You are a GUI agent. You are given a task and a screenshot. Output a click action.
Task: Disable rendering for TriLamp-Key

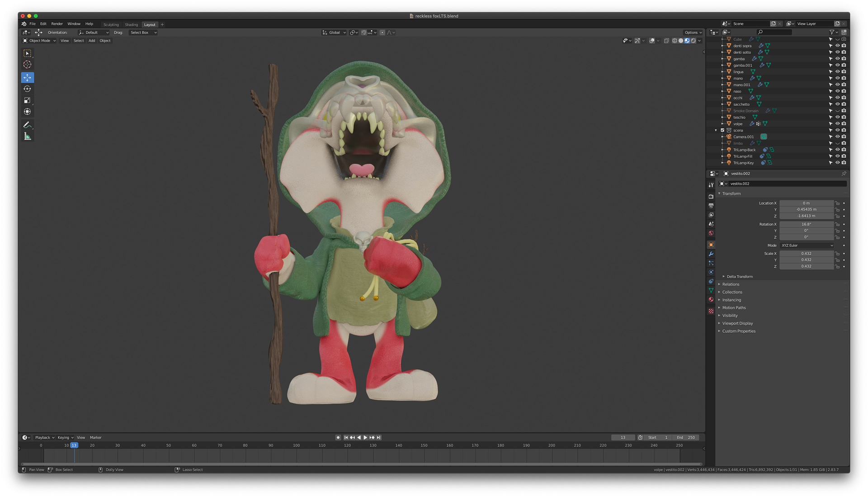tap(844, 163)
